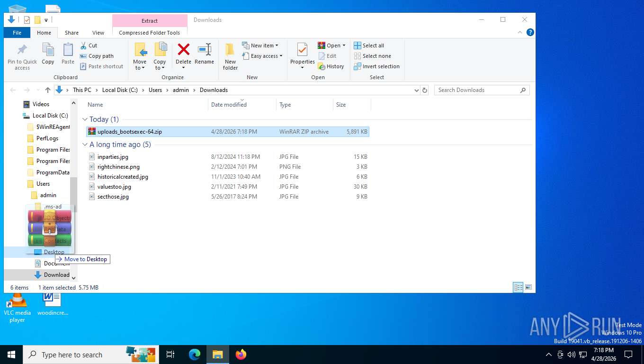
Task: Select Desktop in navigation tree
Action: (54, 252)
